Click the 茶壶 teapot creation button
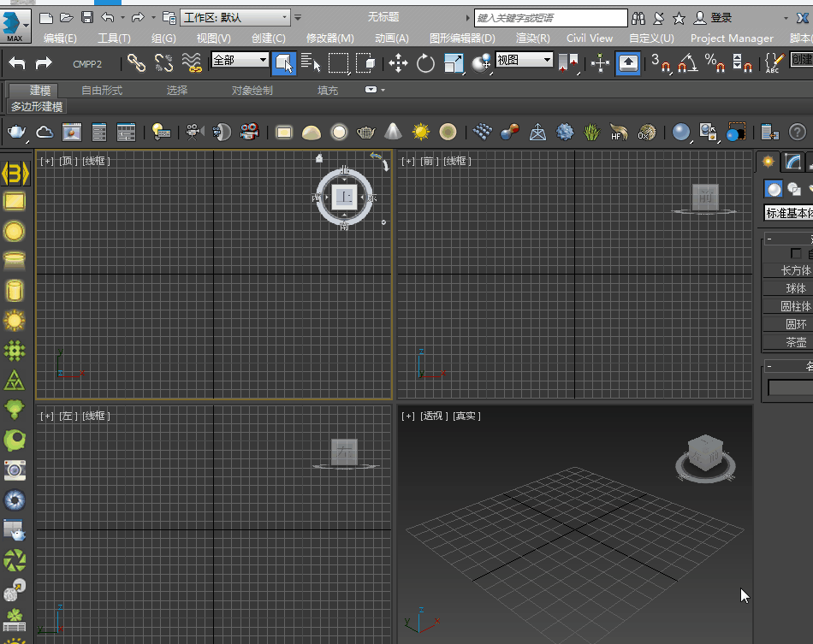 (795, 342)
